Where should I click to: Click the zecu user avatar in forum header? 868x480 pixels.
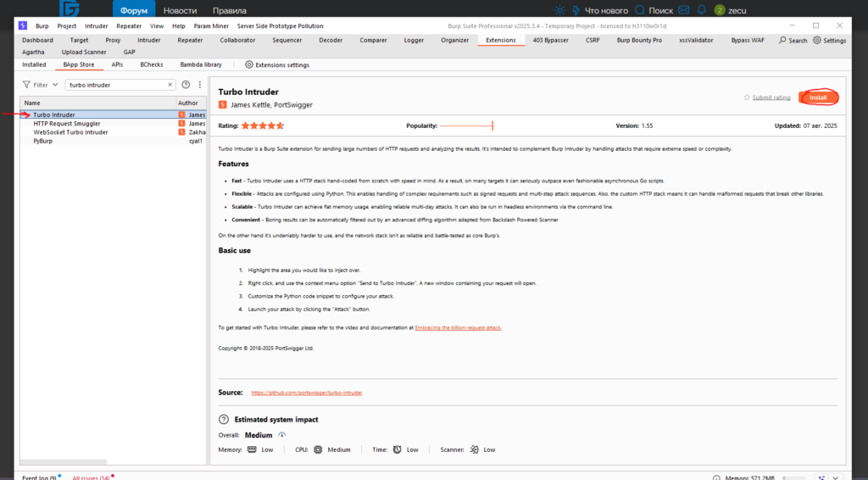tap(720, 10)
